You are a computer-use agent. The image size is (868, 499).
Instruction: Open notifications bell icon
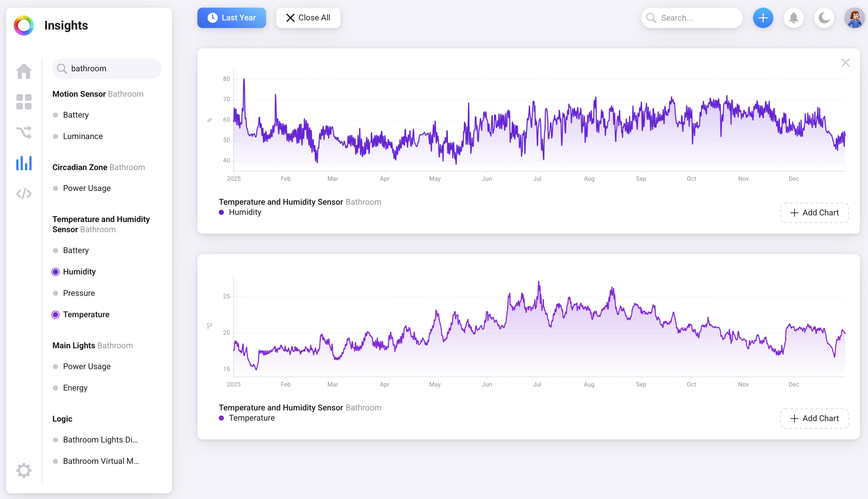click(x=793, y=18)
